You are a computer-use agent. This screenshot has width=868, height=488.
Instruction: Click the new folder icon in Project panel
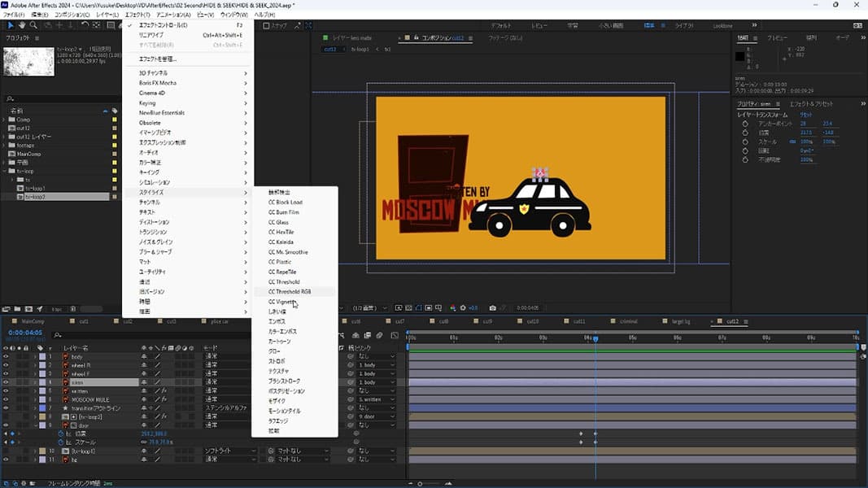click(x=18, y=309)
